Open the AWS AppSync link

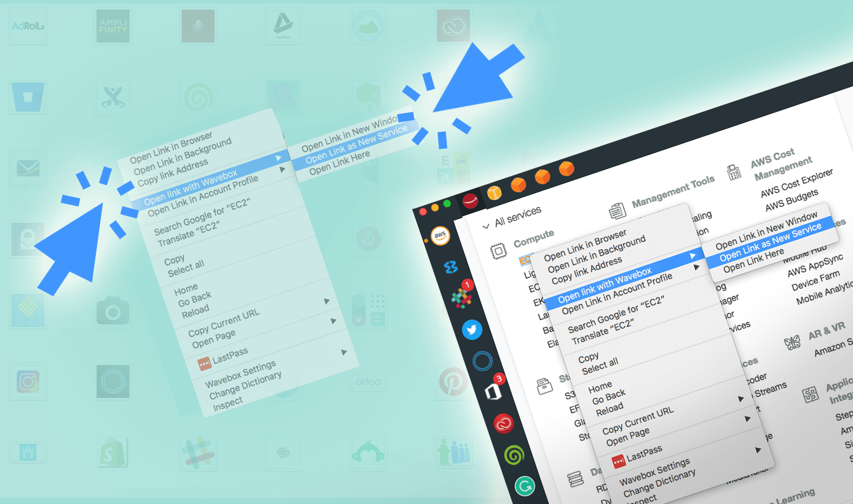[x=816, y=267]
